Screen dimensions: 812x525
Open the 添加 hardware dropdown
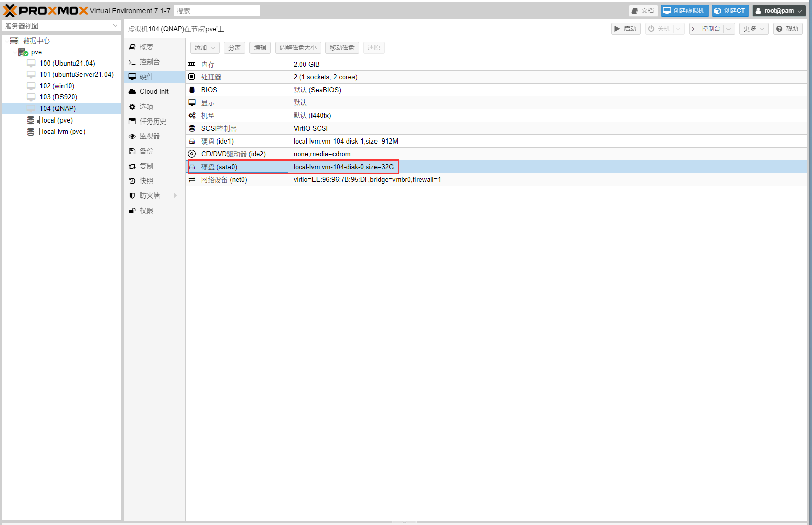coord(205,48)
